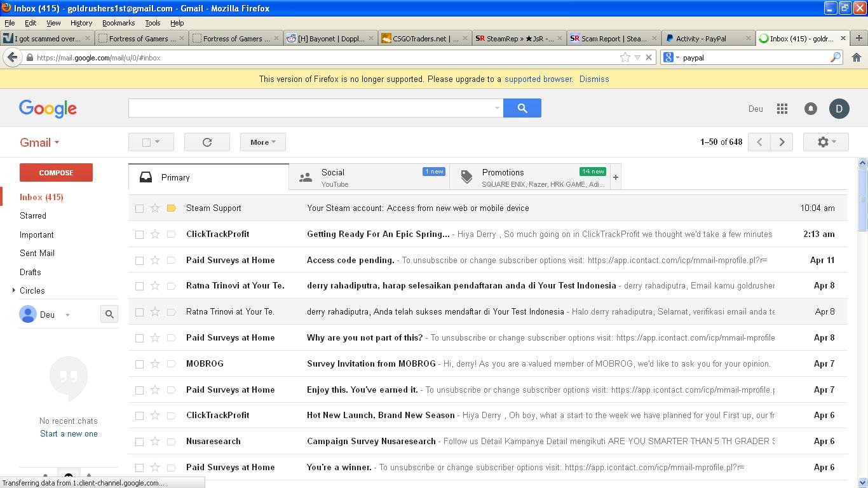Go to the next page of emails
This screenshot has width=868, height=488.
tap(782, 142)
